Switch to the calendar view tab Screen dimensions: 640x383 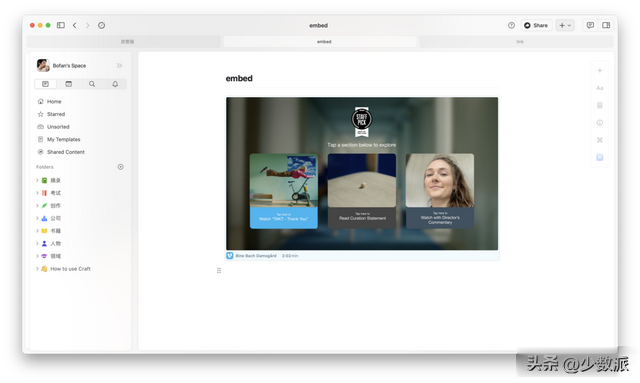pyautogui.click(x=69, y=84)
